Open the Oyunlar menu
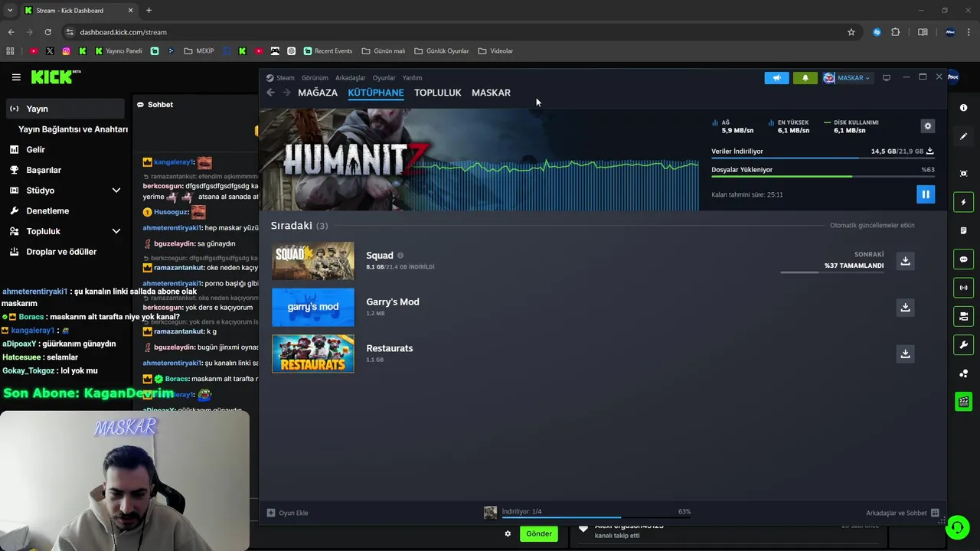Screen dimensions: 980x551 click(384, 78)
